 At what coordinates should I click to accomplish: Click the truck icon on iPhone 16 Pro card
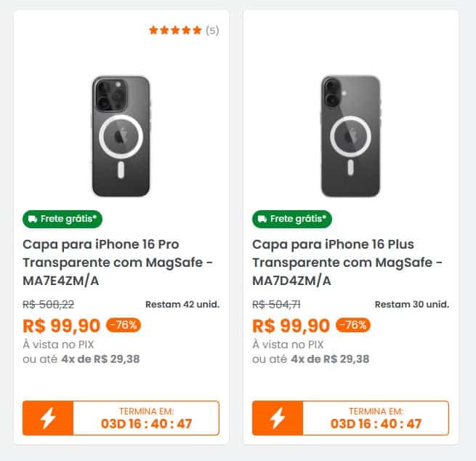point(32,218)
